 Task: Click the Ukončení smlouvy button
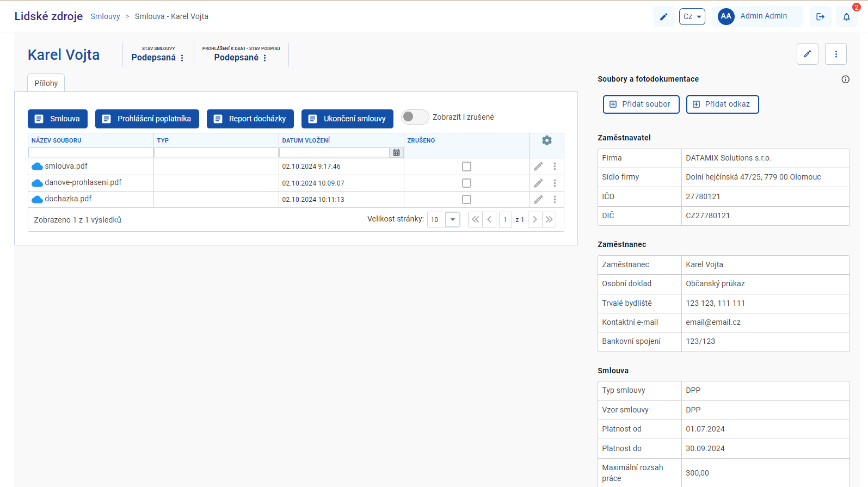(347, 119)
